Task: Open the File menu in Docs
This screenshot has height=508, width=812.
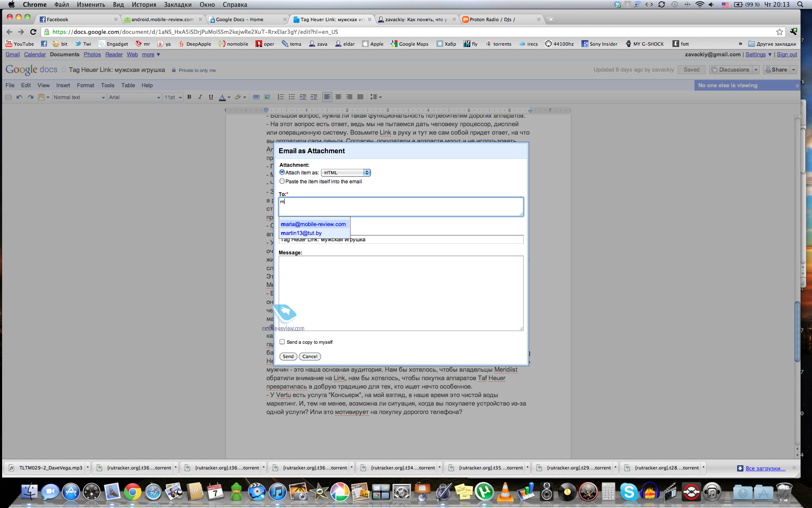Action: 10,85
